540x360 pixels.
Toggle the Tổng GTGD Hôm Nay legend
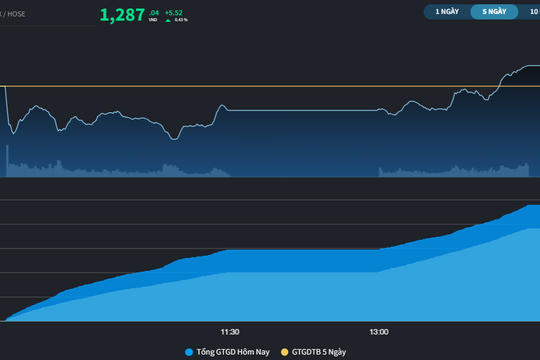click(x=227, y=352)
